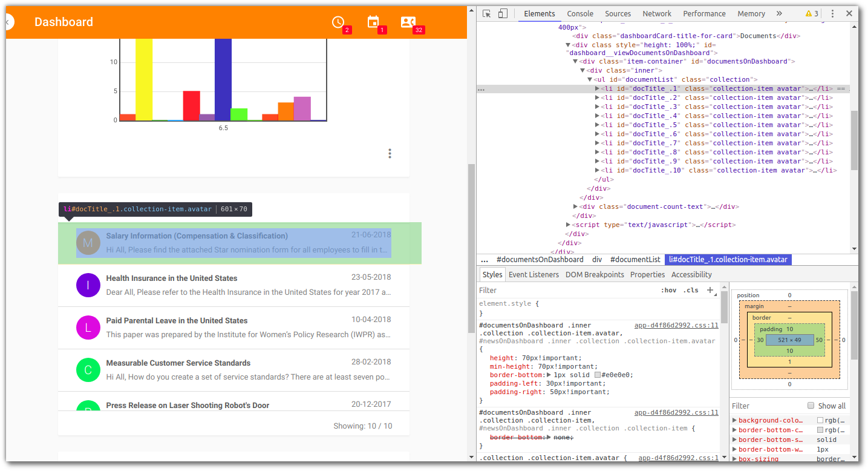Collapse the documentList ul node
Image resolution: width=868 pixels, height=471 pixels.
[590, 79]
